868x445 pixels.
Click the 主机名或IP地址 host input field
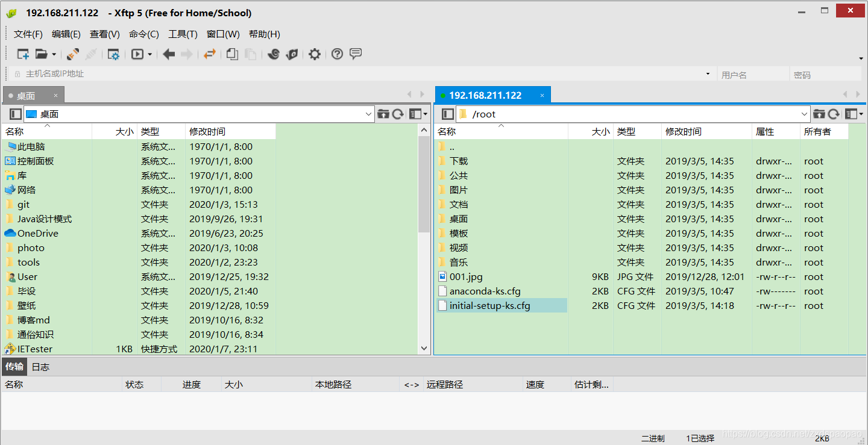pos(362,73)
